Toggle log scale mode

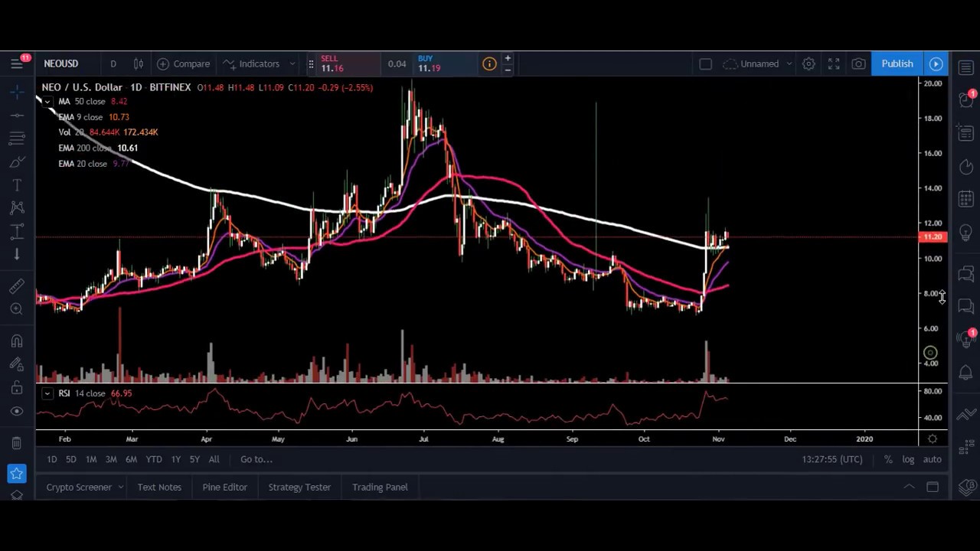click(x=908, y=459)
